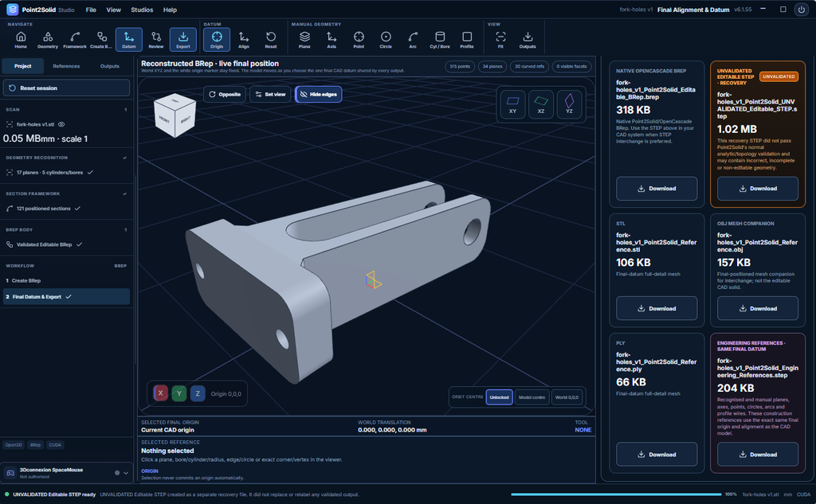Open the Review tool
The image size is (816, 504).
click(x=156, y=40)
